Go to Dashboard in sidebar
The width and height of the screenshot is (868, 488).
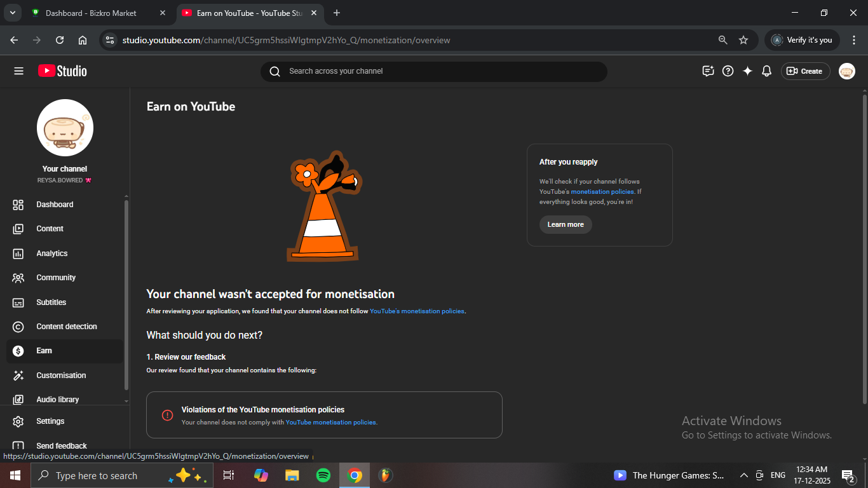55,205
